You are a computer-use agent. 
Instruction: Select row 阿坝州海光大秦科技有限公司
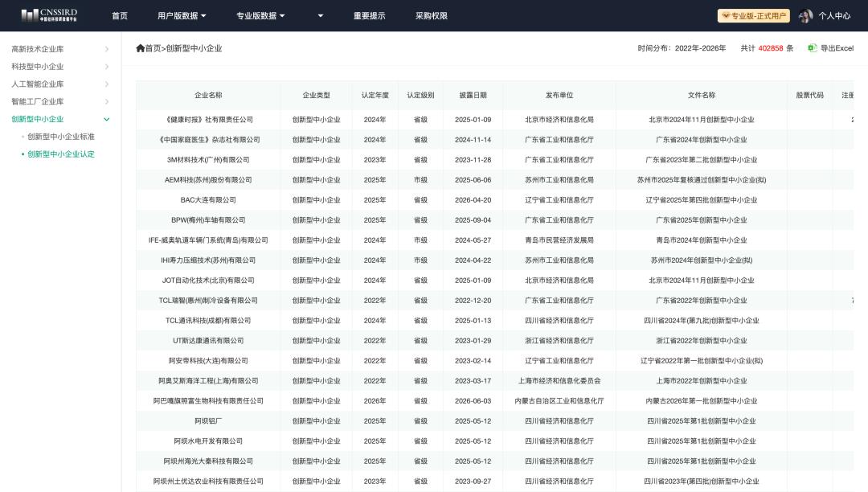tap(494, 461)
